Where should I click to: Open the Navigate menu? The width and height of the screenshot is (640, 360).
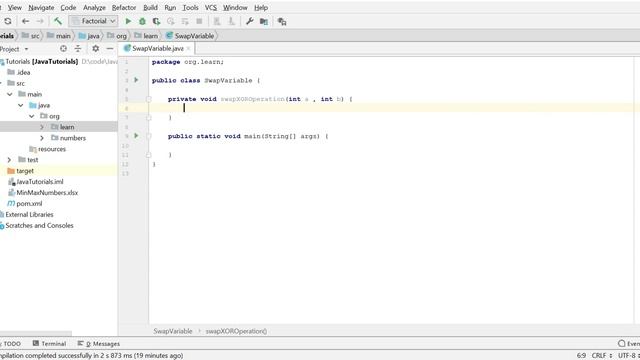click(41, 7)
